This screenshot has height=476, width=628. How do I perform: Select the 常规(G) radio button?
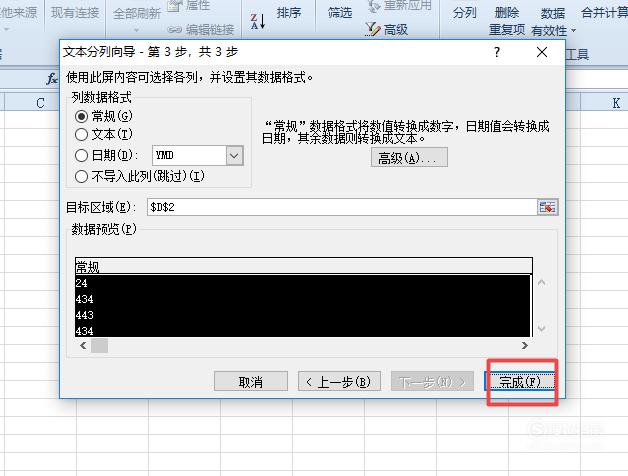81,116
